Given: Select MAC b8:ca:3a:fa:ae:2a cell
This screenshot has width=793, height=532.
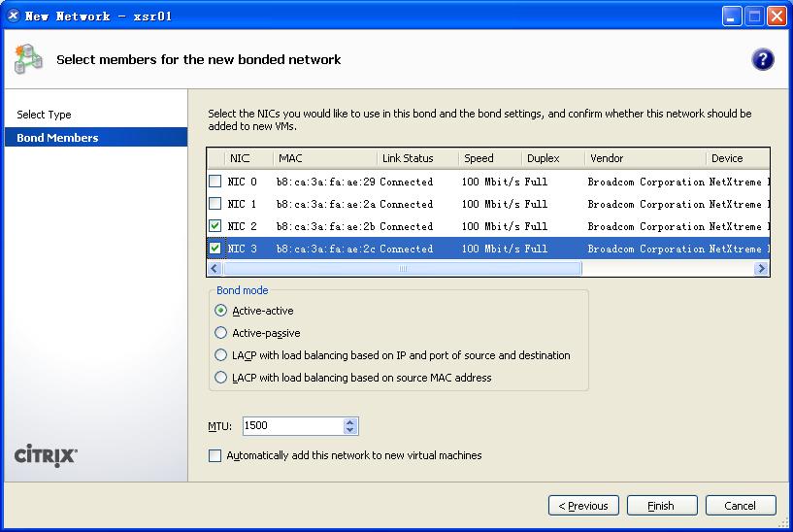Looking at the screenshot, I should click(x=326, y=204).
